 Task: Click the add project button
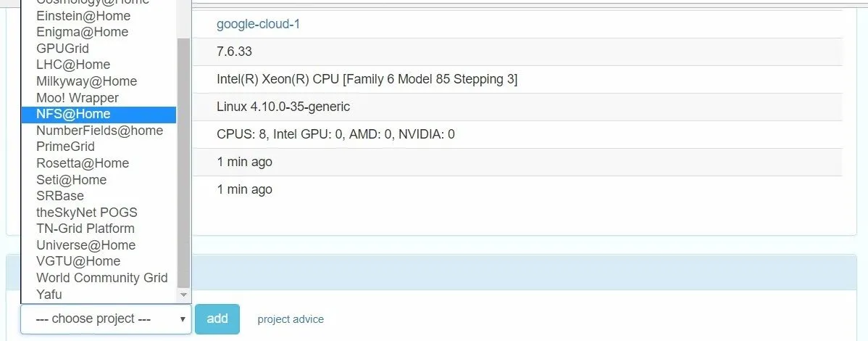(217, 319)
